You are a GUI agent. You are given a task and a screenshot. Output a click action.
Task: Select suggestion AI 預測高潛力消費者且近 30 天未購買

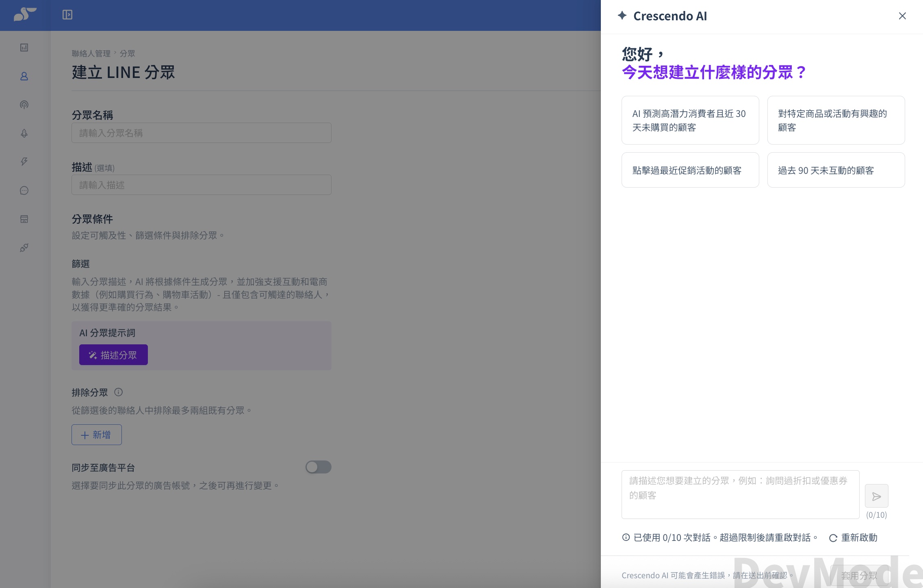[x=690, y=120]
